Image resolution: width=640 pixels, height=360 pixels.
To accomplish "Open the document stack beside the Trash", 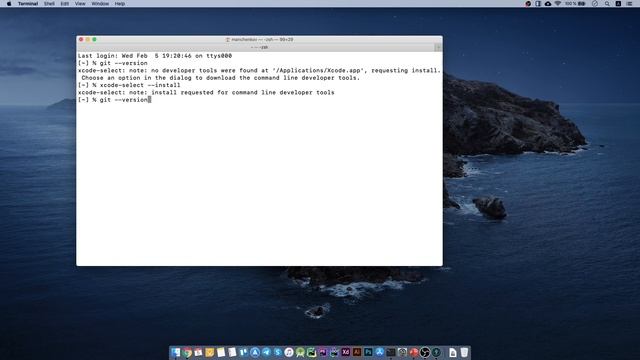I will (453, 352).
